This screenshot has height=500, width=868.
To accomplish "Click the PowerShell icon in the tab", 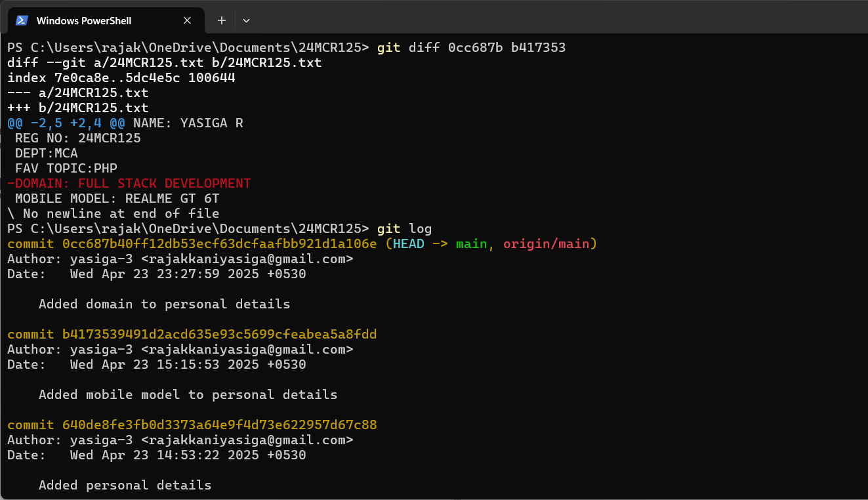I will pos(22,20).
